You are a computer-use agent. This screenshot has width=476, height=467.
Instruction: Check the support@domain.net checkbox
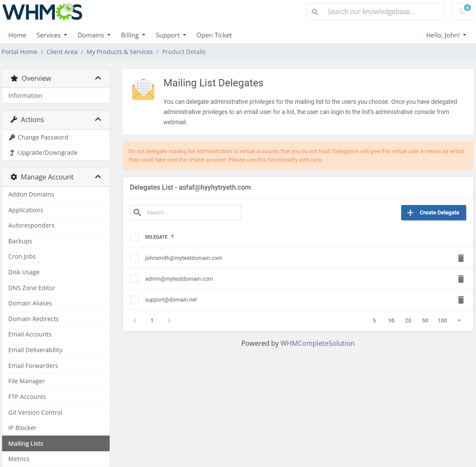[134, 300]
